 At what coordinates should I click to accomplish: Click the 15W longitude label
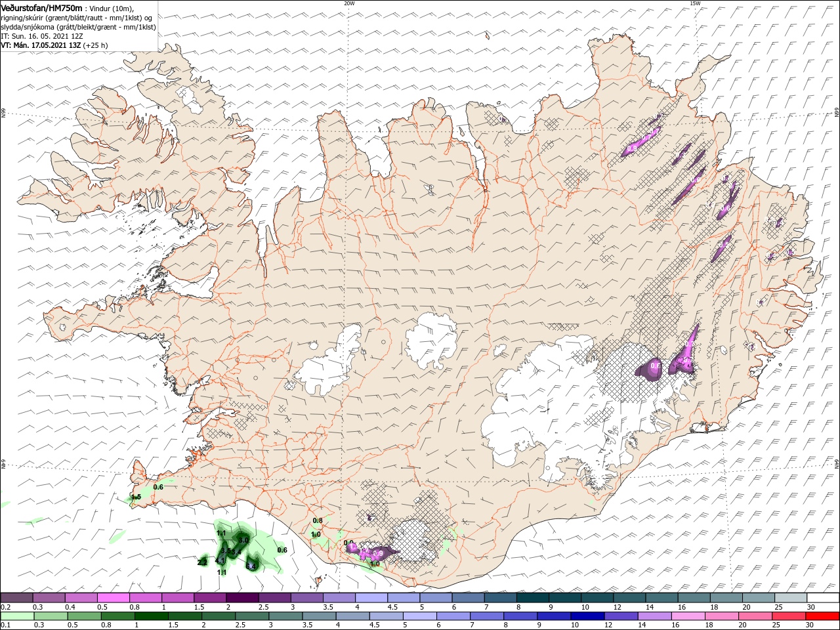pyautogui.click(x=695, y=3)
